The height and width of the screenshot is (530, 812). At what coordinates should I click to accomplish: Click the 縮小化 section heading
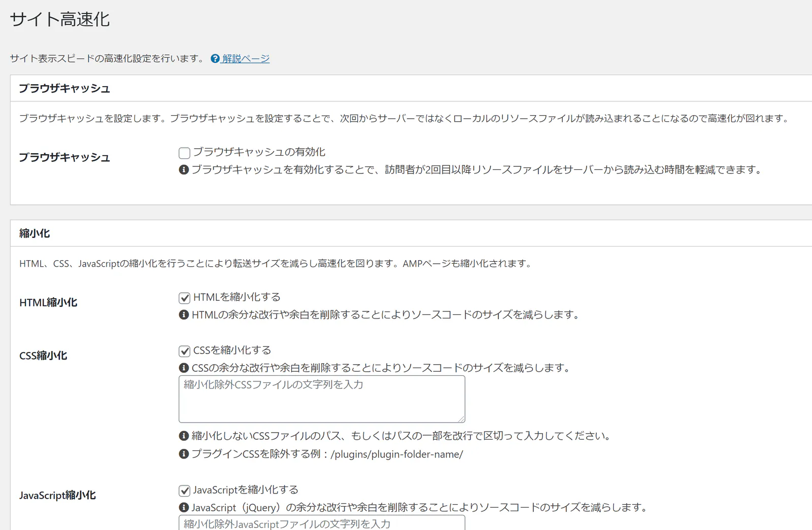click(x=35, y=233)
